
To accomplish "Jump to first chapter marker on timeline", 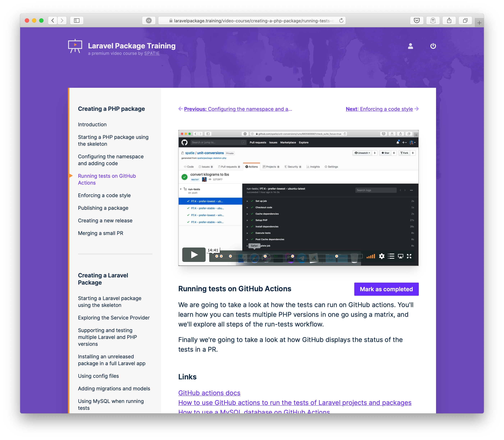I will coord(217,256).
